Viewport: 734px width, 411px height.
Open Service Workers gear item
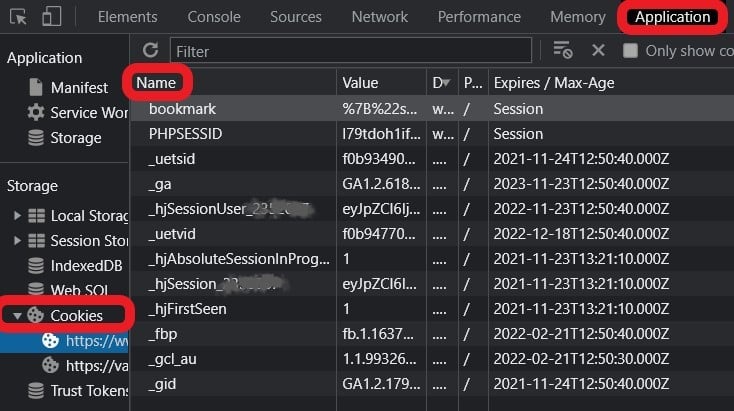[x=78, y=113]
